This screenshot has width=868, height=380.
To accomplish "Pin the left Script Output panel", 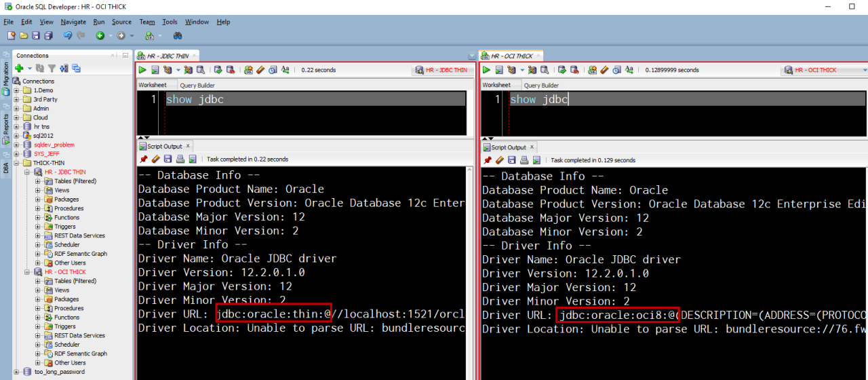I will 143,159.
